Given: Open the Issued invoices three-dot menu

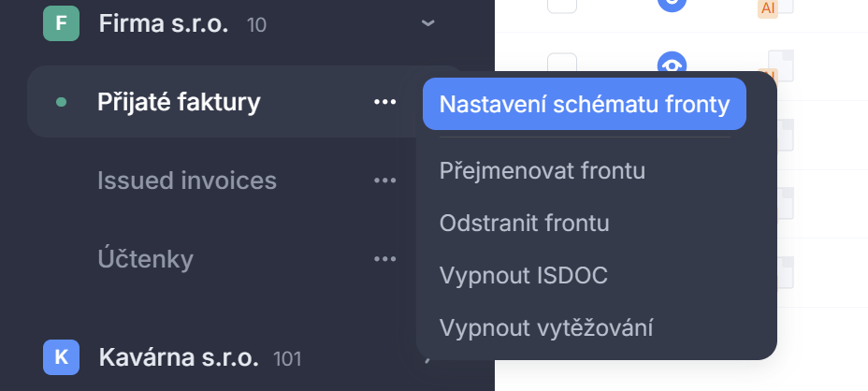Looking at the screenshot, I should point(384,180).
